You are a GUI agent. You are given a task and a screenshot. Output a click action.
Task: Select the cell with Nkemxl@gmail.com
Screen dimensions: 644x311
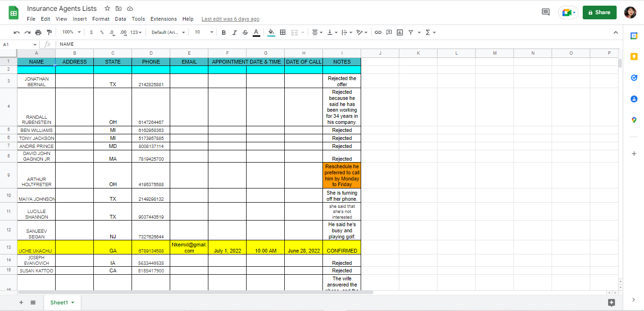(189, 247)
